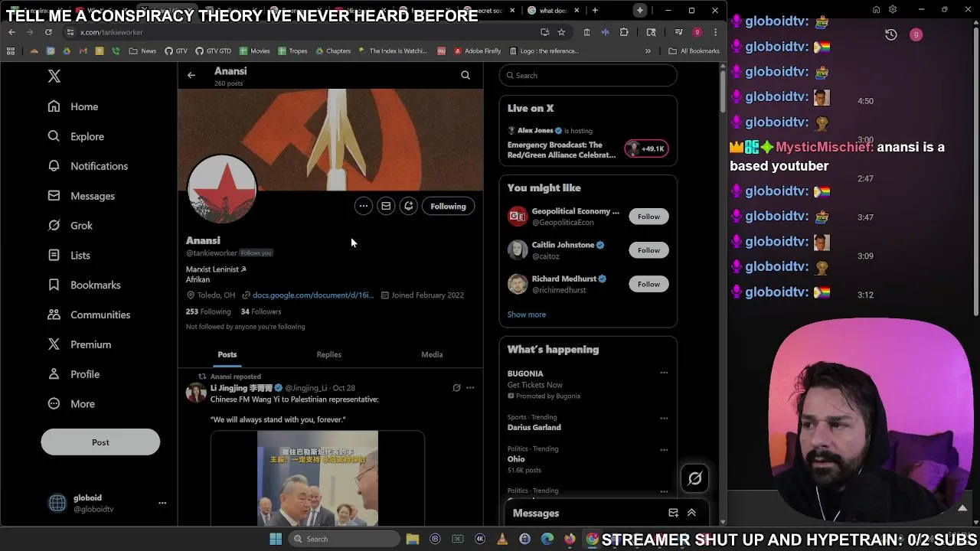
Task: Open Microsoft Edge from the taskbar
Action: tap(547, 539)
